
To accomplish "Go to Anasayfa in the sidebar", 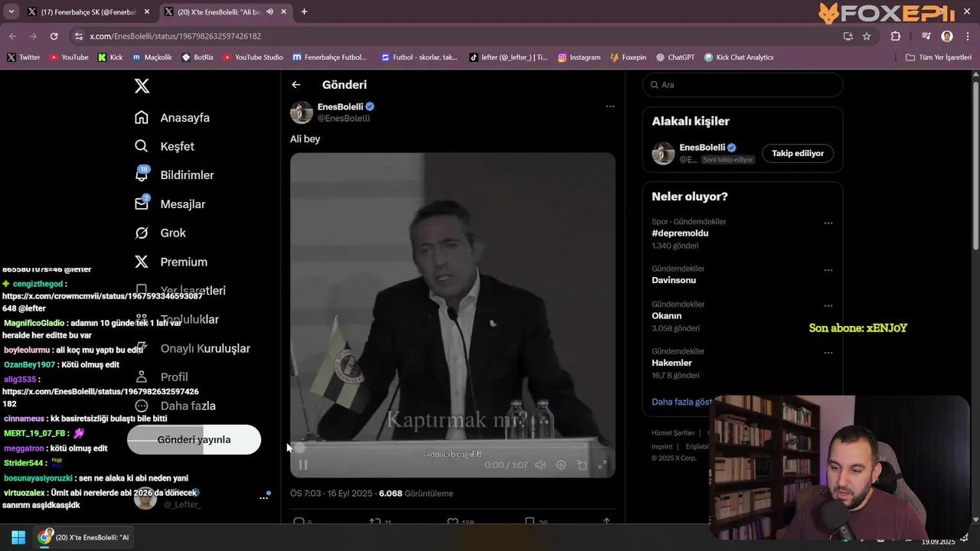I will pos(172,118).
